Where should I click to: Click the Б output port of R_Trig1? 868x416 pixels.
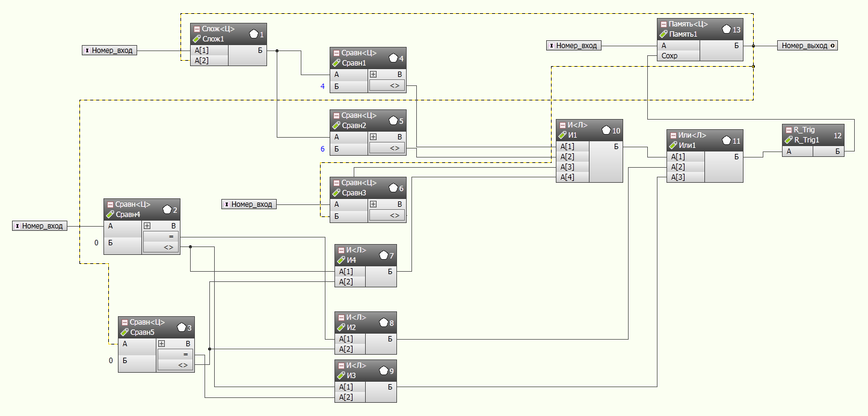click(828, 151)
